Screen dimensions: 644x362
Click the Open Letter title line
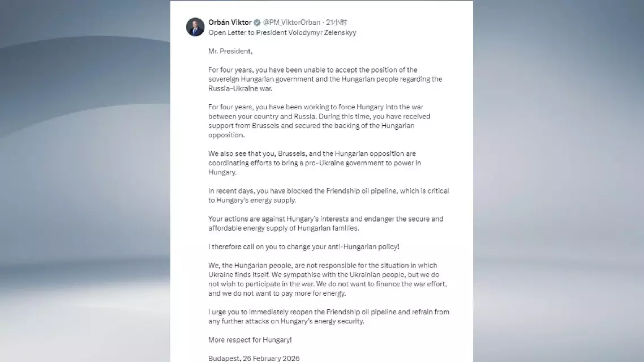[x=282, y=33]
